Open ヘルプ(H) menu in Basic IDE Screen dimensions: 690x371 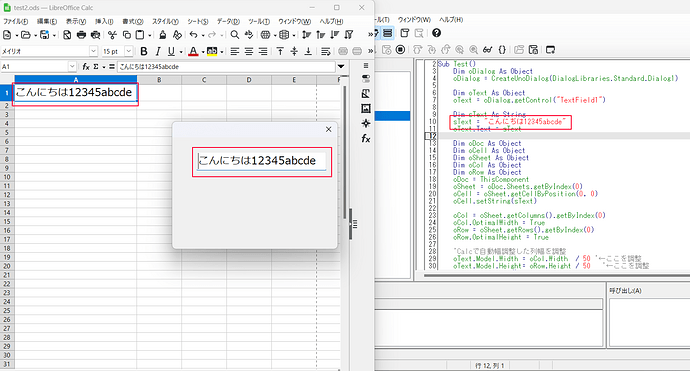coord(451,20)
